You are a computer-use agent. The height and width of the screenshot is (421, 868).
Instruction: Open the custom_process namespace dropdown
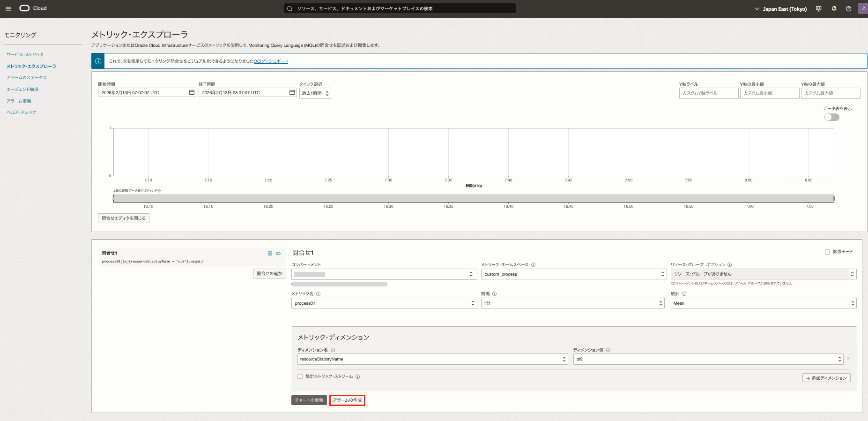click(574, 274)
